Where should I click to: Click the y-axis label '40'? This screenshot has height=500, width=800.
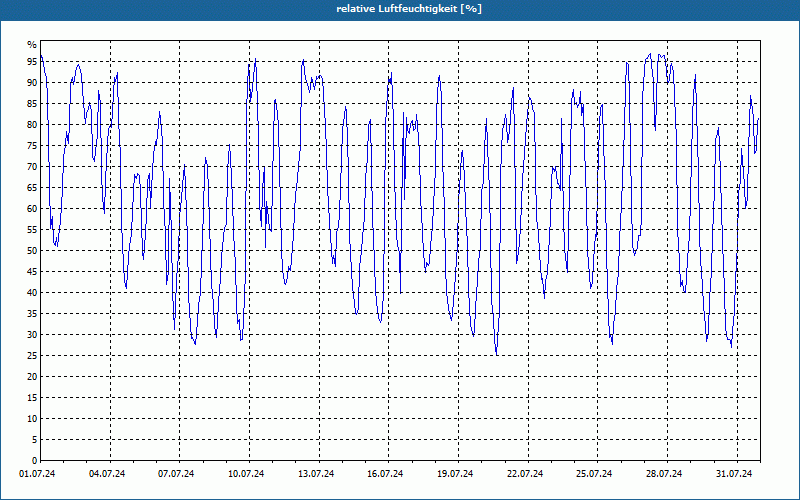[x=32, y=293]
